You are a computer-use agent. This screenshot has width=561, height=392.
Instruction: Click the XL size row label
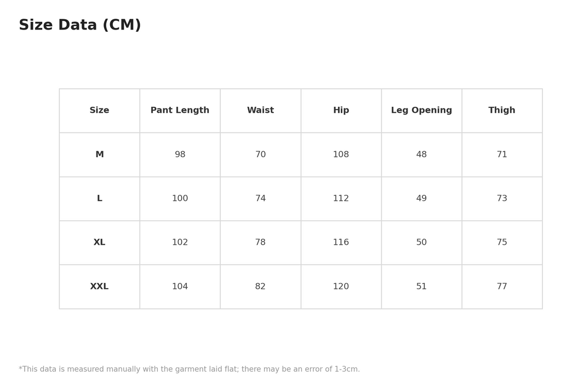[x=100, y=242]
